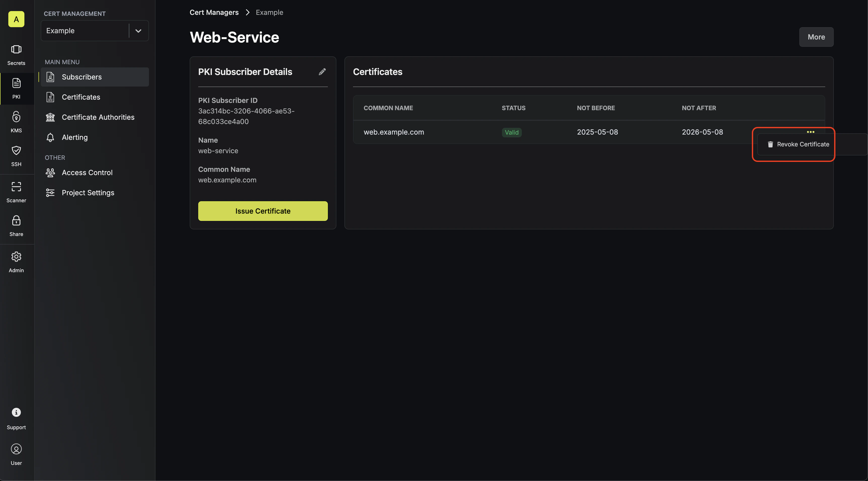This screenshot has height=481, width=868.
Task: Open the Share lock icon
Action: click(x=16, y=220)
